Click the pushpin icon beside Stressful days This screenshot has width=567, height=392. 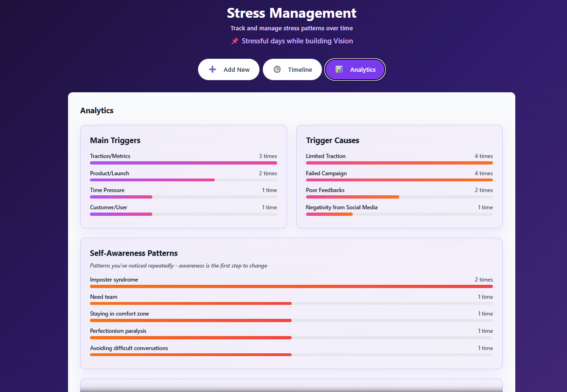pyautogui.click(x=235, y=41)
